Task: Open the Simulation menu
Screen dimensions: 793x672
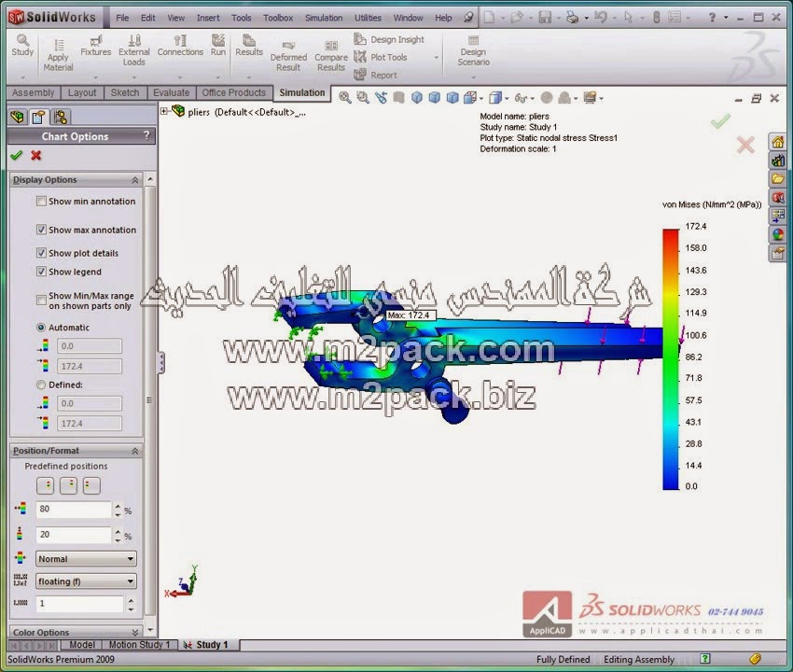Action: click(324, 18)
